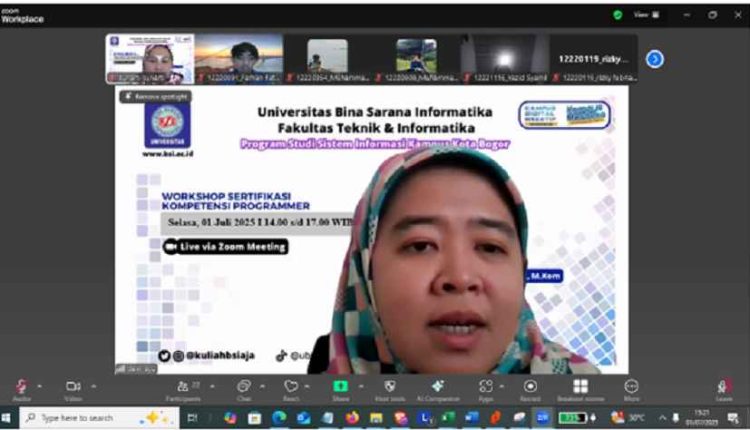The width and height of the screenshot is (750, 430).
Task: Leave the Zoom meeting
Action: click(724, 390)
